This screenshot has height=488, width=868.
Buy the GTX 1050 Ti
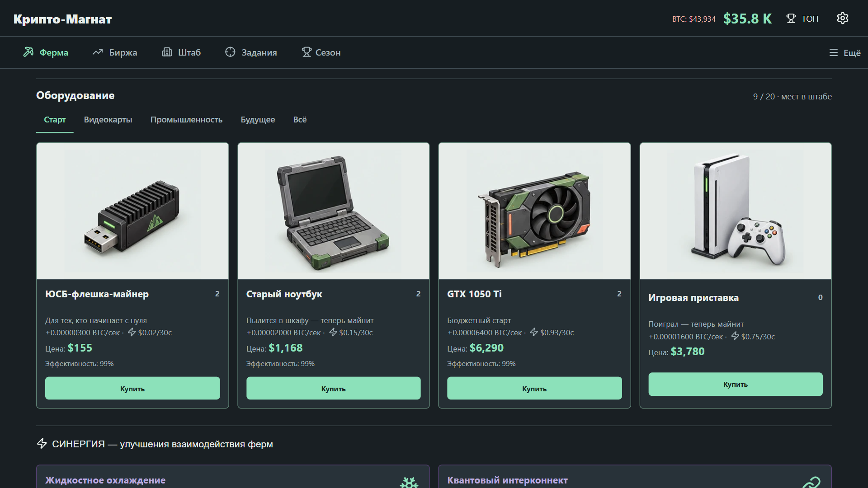[x=534, y=388]
